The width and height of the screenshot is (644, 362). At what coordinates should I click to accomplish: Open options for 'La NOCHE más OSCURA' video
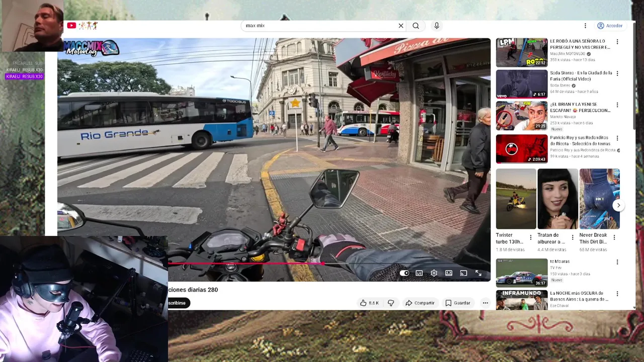point(617,294)
